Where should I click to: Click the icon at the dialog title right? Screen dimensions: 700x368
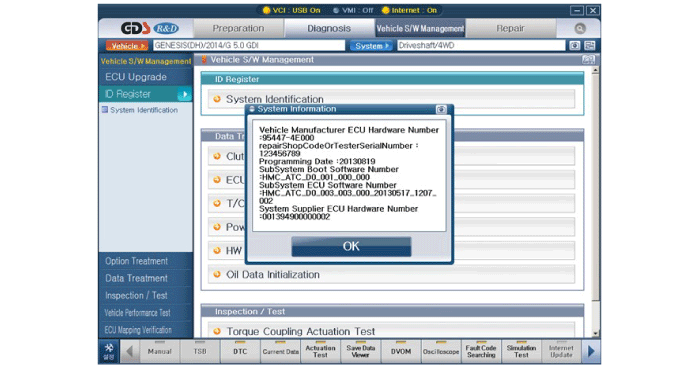[441, 109]
